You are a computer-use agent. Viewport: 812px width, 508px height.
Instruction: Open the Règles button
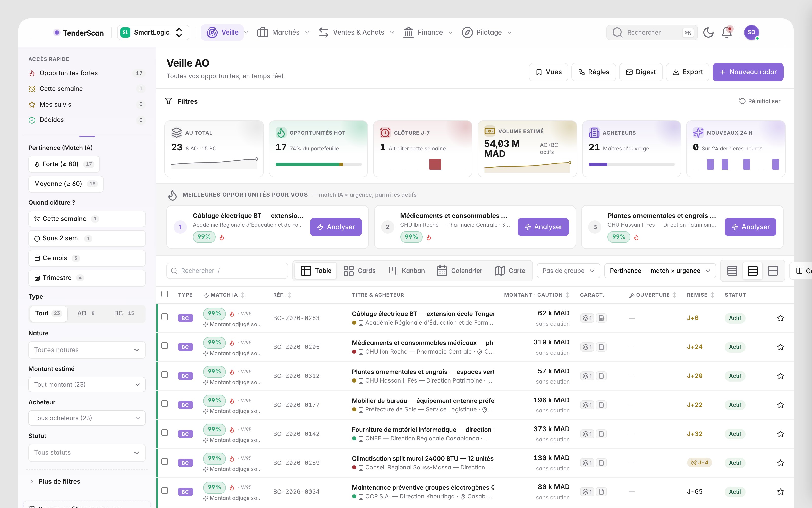594,72
